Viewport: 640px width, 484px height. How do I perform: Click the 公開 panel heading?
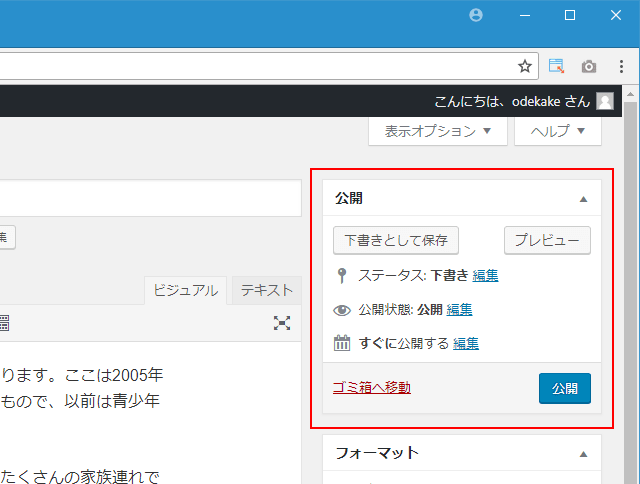point(349,198)
